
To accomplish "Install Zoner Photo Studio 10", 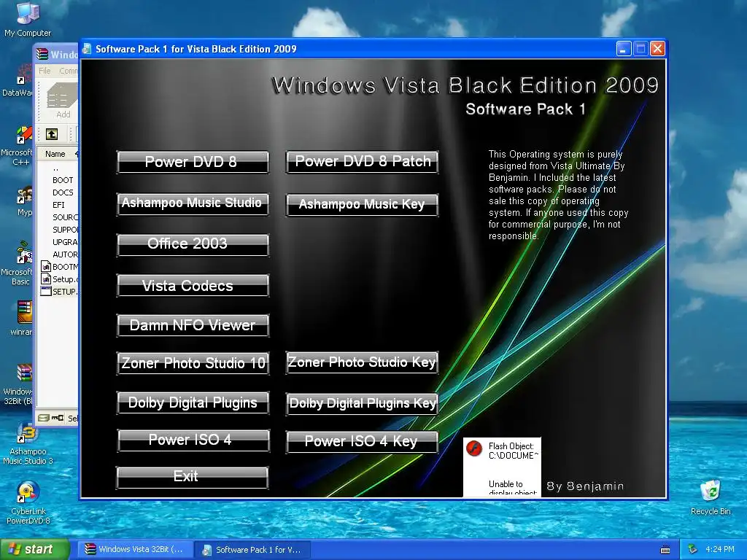I will (193, 363).
